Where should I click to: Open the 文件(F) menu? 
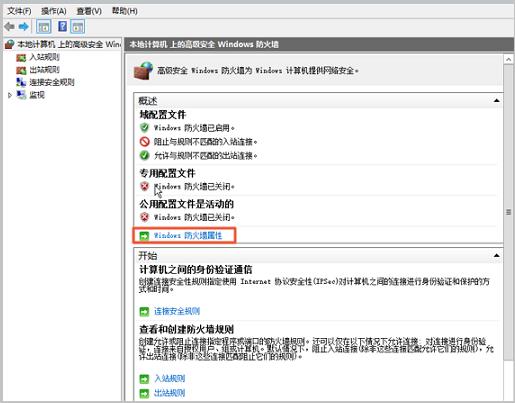(x=19, y=11)
